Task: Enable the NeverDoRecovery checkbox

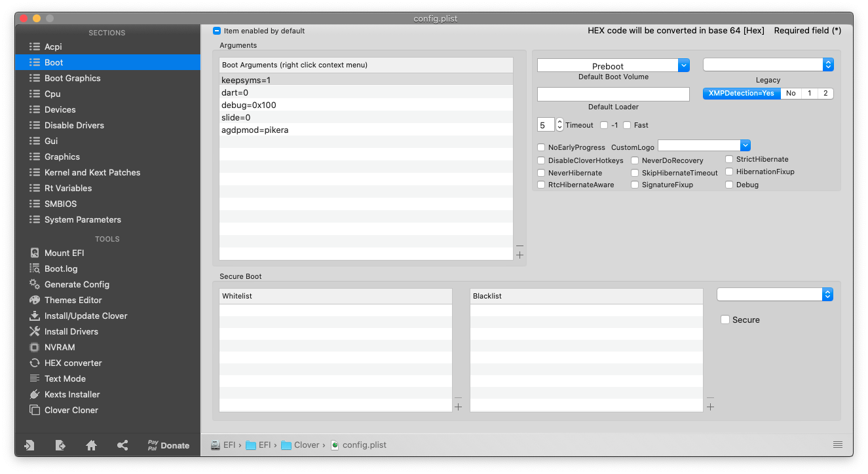Action: click(635, 160)
